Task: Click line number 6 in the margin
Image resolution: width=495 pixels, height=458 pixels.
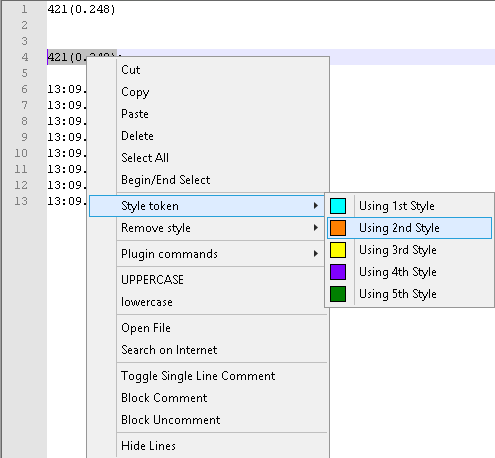Action: coord(24,89)
